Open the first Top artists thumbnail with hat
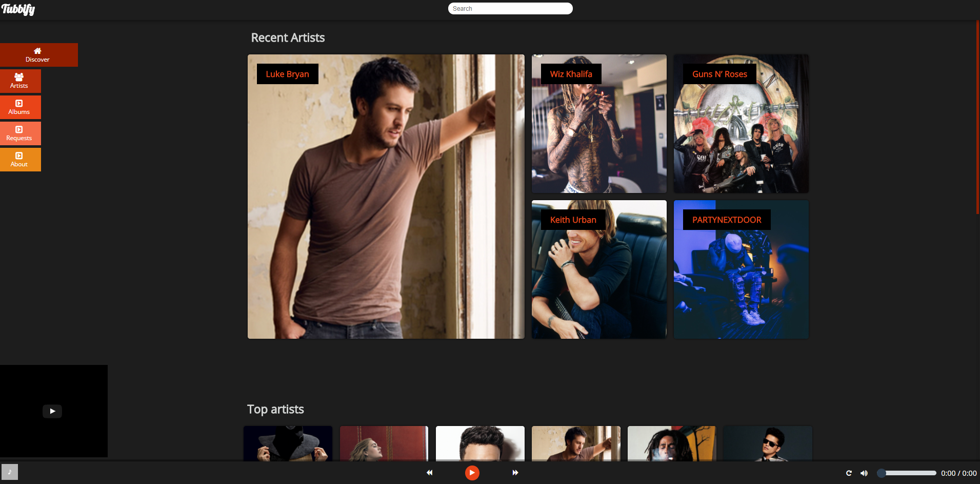980x484 pixels. [x=288, y=443]
